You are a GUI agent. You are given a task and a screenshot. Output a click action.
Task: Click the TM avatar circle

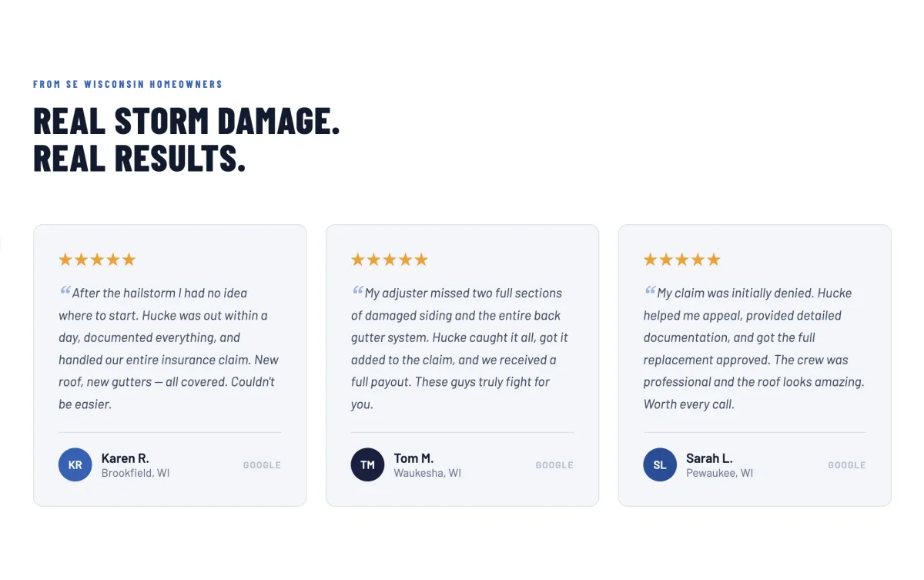367,464
